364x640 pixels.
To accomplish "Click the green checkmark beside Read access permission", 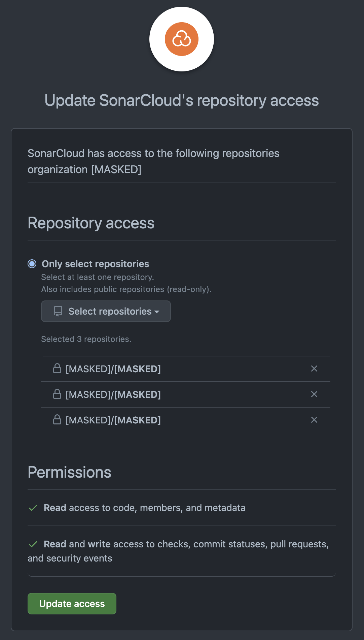I will pos(33,508).
